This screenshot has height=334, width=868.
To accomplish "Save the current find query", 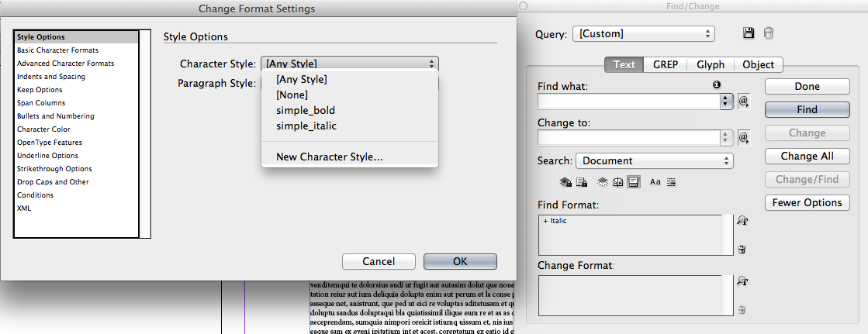I will [x=749, y=33].
